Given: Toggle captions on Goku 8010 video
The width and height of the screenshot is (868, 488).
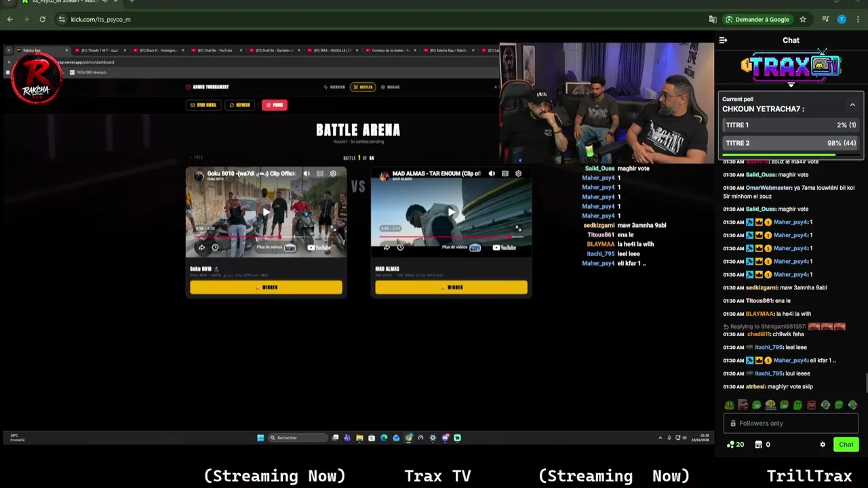Looking at the screenshot, I should pos(320,174).
